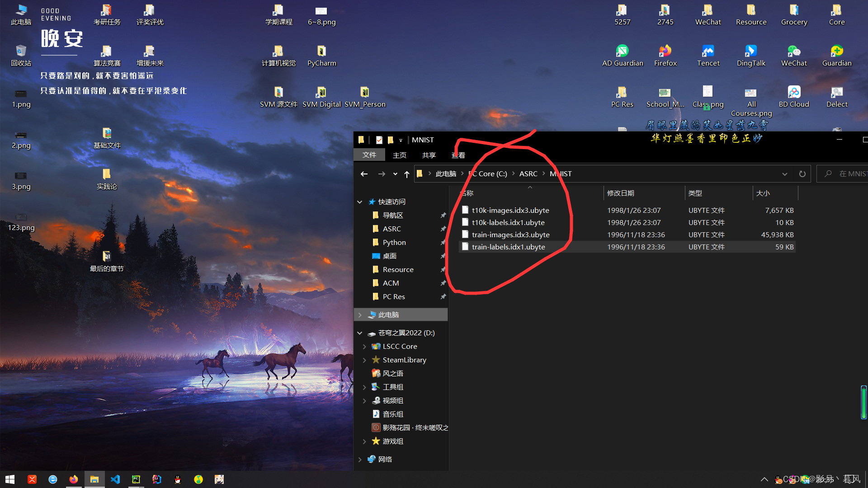868x488 pixels.
Task: Collapse the 苍穹之翼2022 (D:) node
Action: click(x=360, y=333)
